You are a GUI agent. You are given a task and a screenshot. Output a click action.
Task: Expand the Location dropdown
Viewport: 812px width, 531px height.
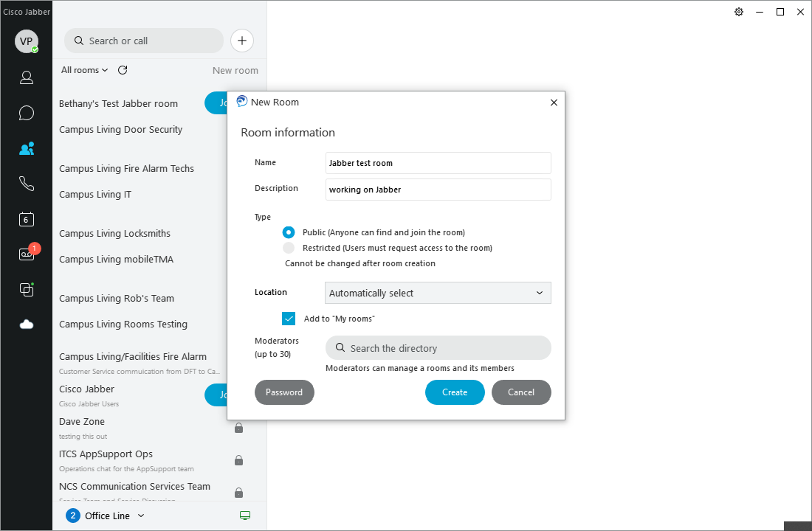coord(438,293)
